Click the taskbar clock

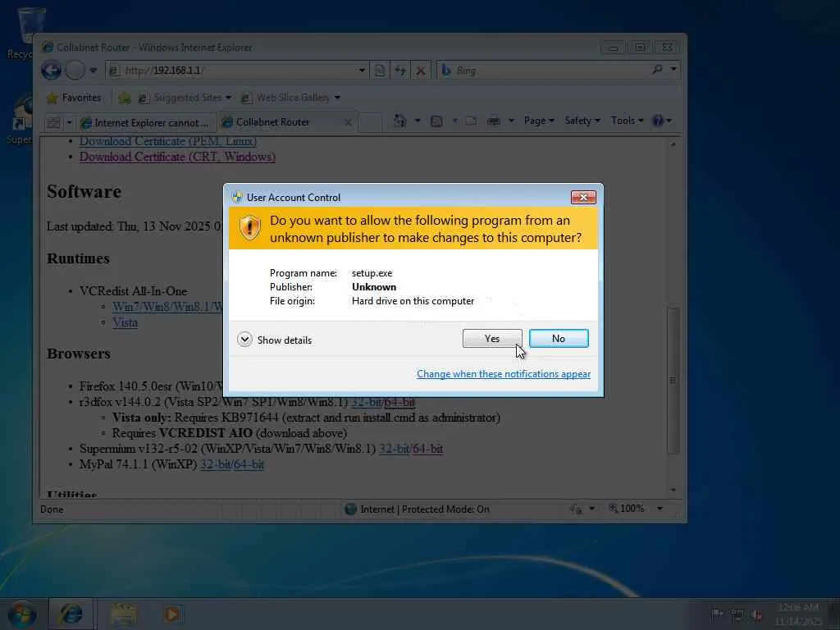[797, 614]
